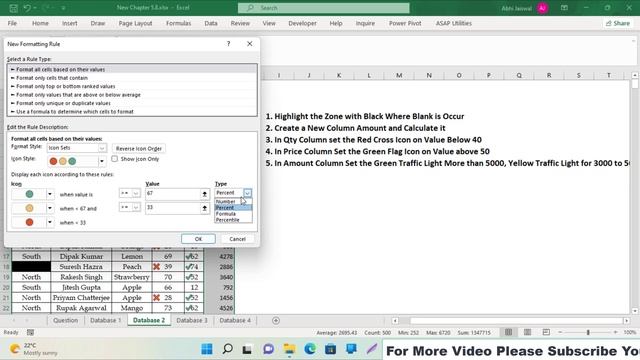Click the range selector icon for value 67
Screen dimensions: 640x360
[204, 194]
